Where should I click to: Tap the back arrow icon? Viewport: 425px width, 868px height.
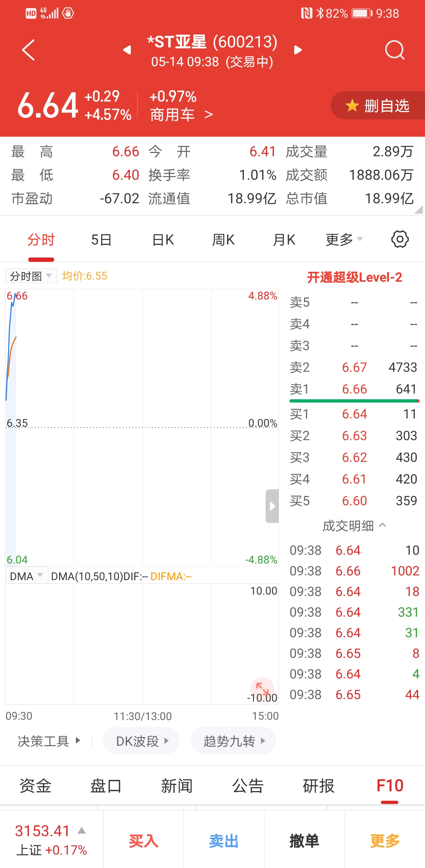pyautogui.click(x=28, y=50)
